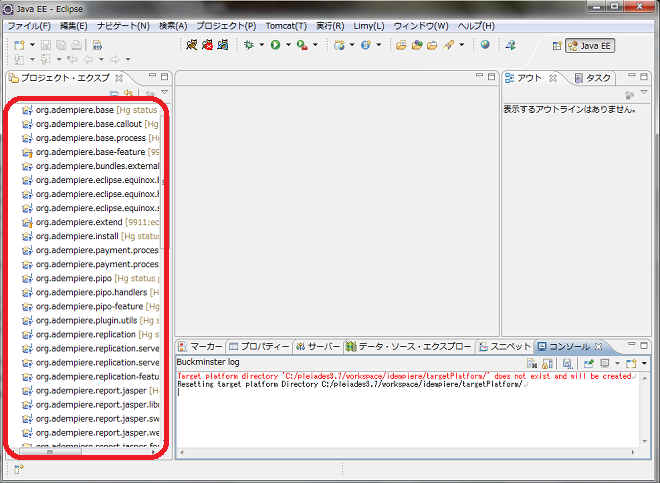Open the ヘルプ(H) menu
The height and width of the screenshot is (483, 660).
pos(476,26)
